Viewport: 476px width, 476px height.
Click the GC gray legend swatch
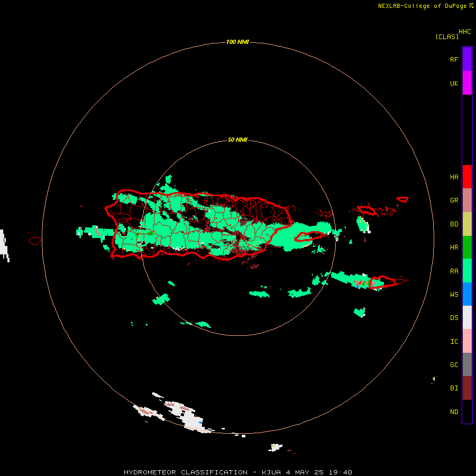pos(467,364)
